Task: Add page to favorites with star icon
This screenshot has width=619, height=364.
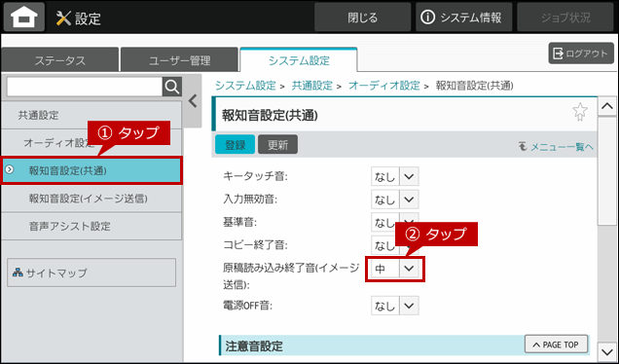Action: click(580, 112)
